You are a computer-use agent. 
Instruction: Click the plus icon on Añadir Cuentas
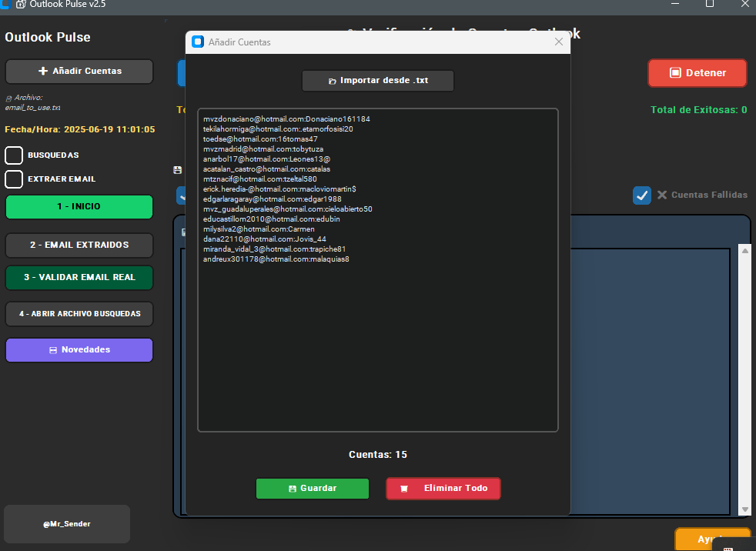[43, 72]
